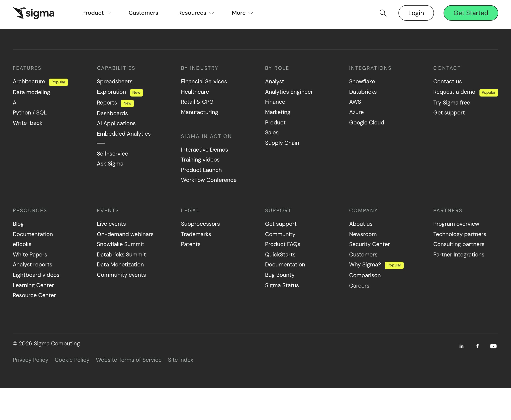
Task: Open Sigma's YouTube channel icon
Action: 493,346
